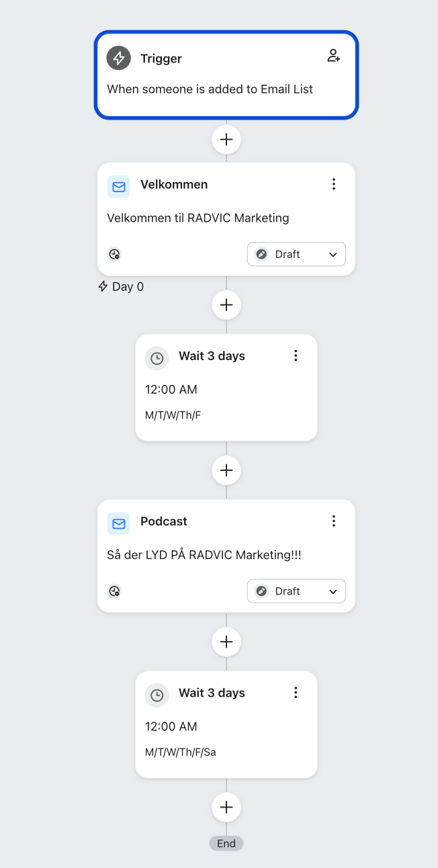Add a step right after the Trigger
This screenshot has width=438, height=868.
(226, 140)
